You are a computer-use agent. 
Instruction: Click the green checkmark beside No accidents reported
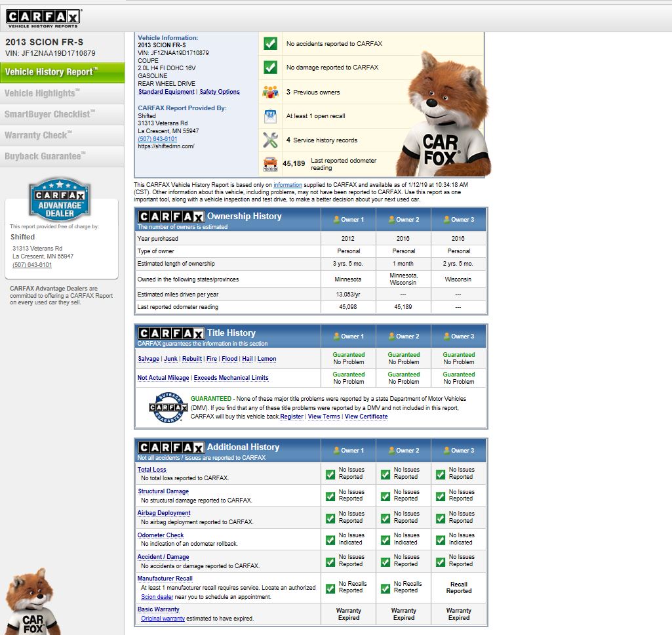[270, 43]
